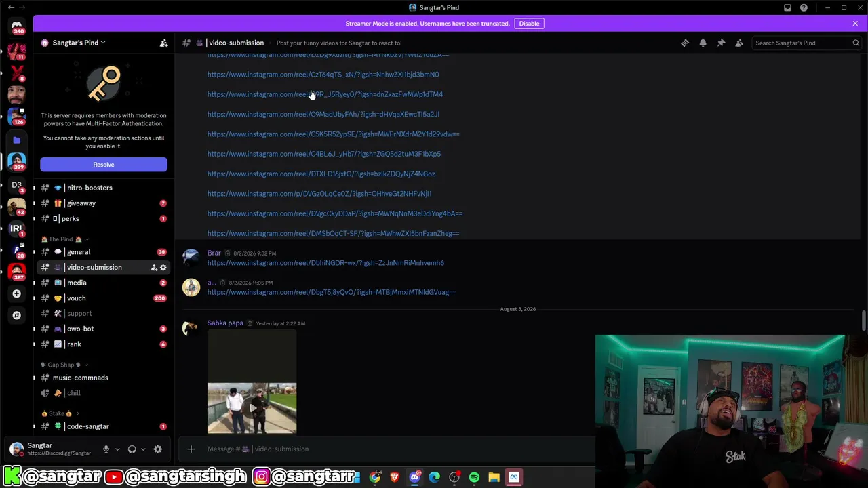Open Instagram reel link CzT64qTS_xN

[x=323, y=75]
